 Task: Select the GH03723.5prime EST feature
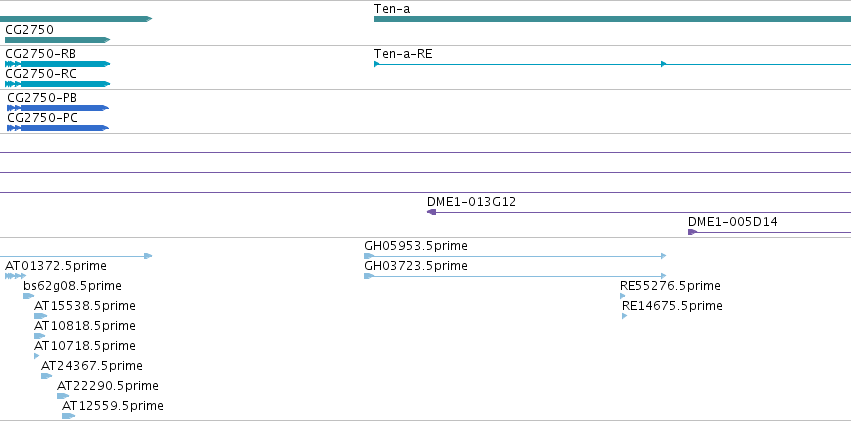coord(515,276)
